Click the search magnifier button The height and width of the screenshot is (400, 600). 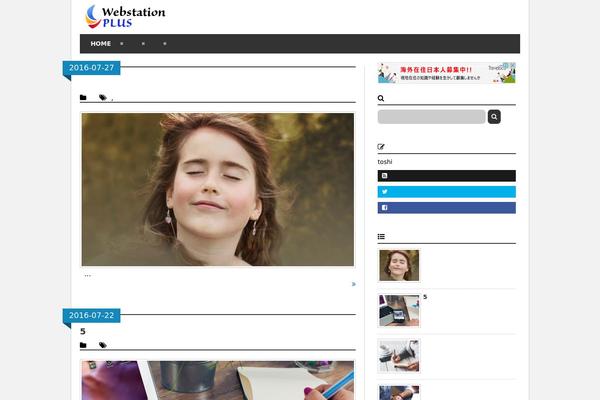tap(494, 117)
